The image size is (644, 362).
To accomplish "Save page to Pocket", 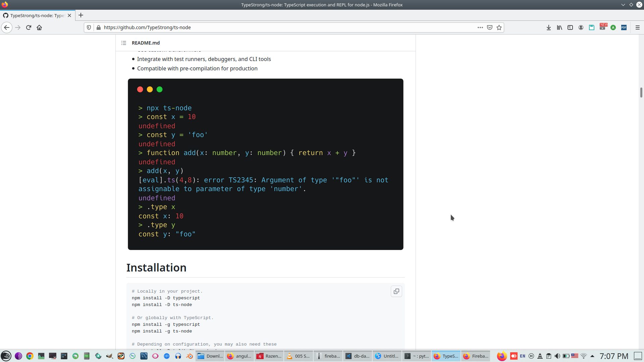I will pyautogui.click(x=490, y=27).
